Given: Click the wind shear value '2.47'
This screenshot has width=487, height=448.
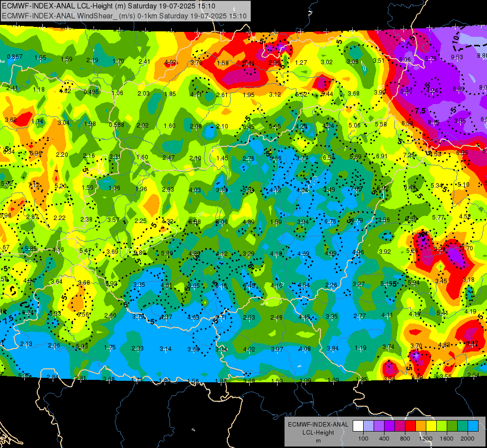Looking at the screenshot, I should coord(169,158).
